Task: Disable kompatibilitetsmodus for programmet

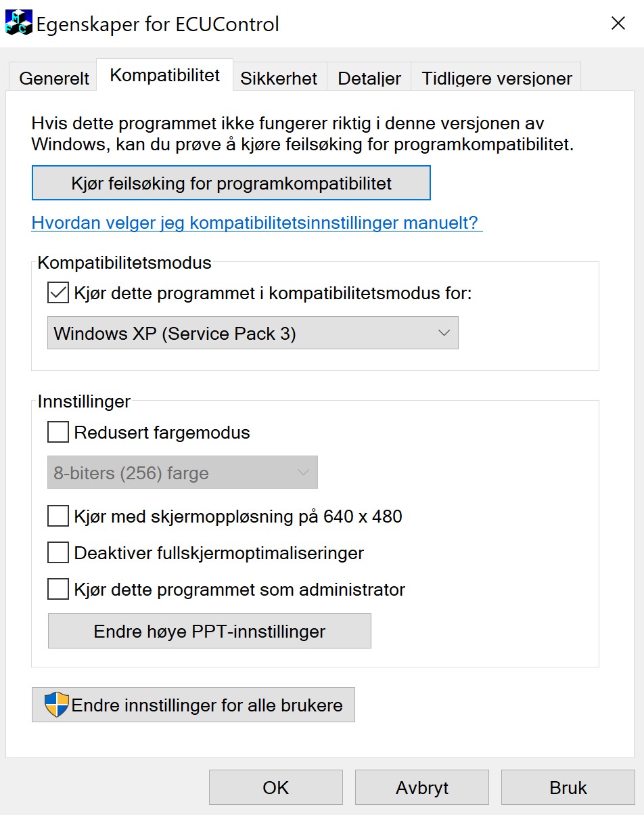Action: tap(57, 292)
